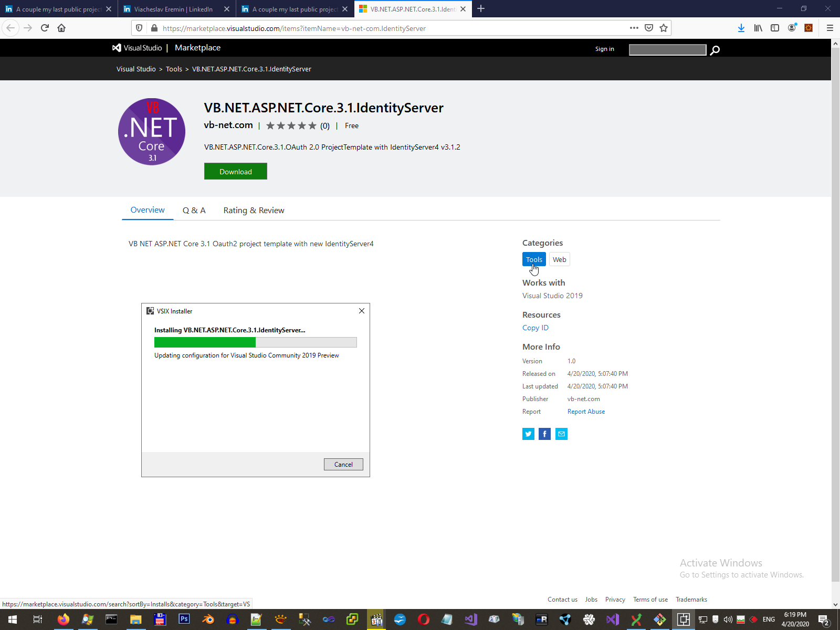The height and width of the screenshot is (630, 840).
Task: Open the Privacy footer link
Action: [x=615, y=600]
